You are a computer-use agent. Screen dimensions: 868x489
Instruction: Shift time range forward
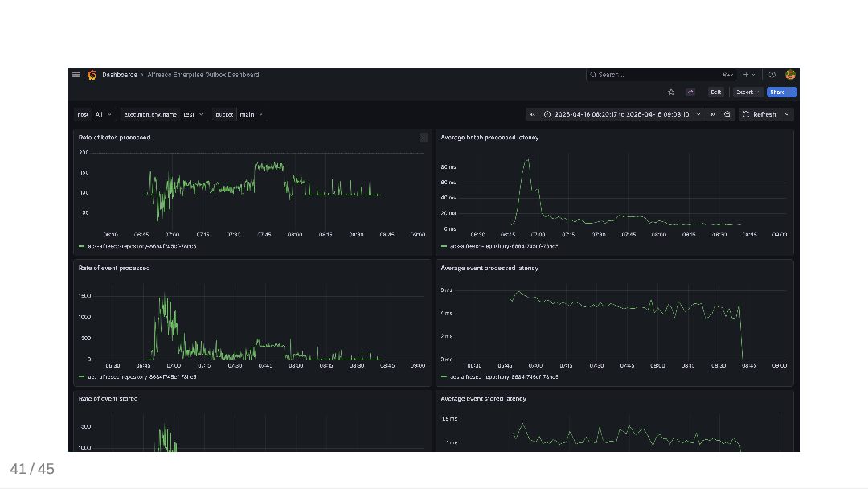[713, 114]
